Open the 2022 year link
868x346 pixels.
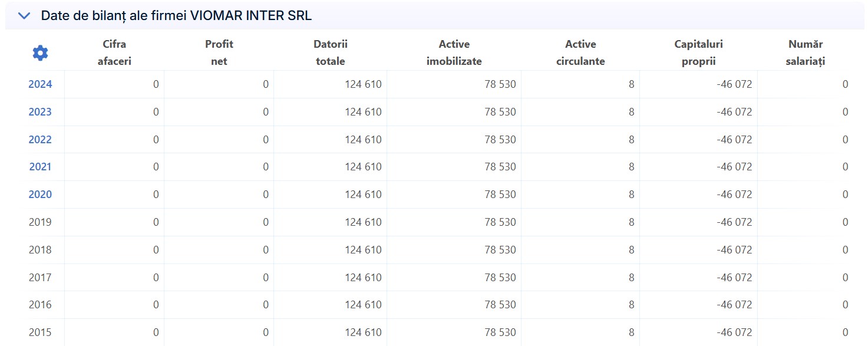point(40,140)
